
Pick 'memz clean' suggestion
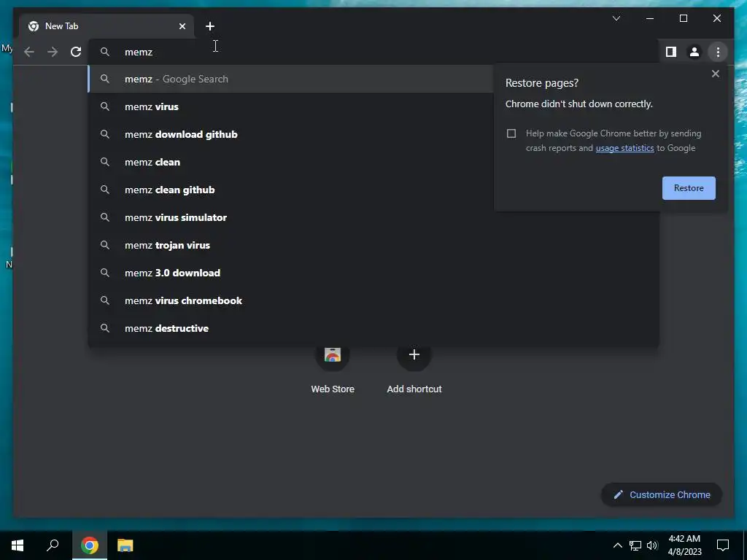pyautogui.click(x=290, y=162)
